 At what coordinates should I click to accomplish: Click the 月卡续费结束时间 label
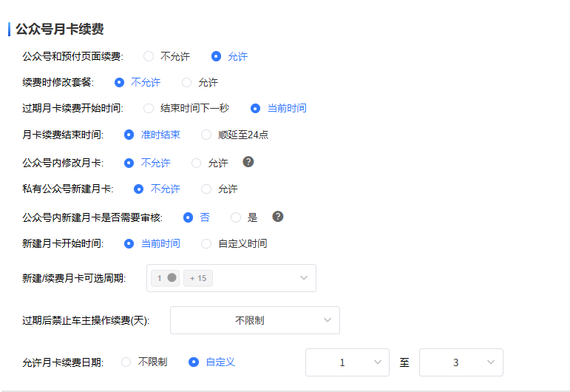(63, 135)
